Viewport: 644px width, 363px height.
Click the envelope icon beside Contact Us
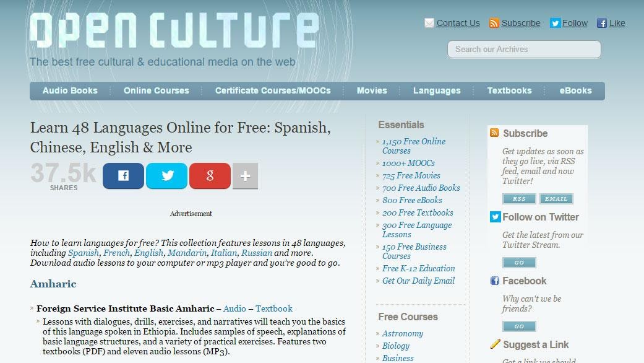pos(429,23)
